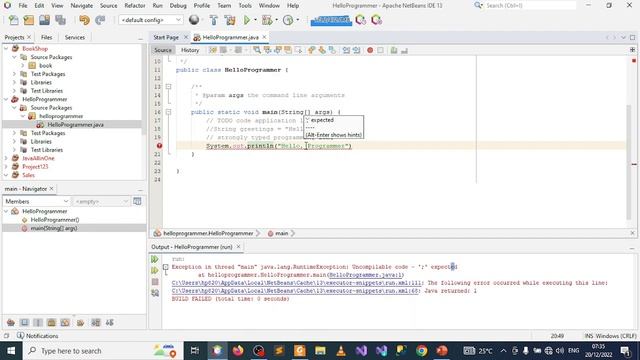Click the globe browser icon in toolbar

click(194, 20)
